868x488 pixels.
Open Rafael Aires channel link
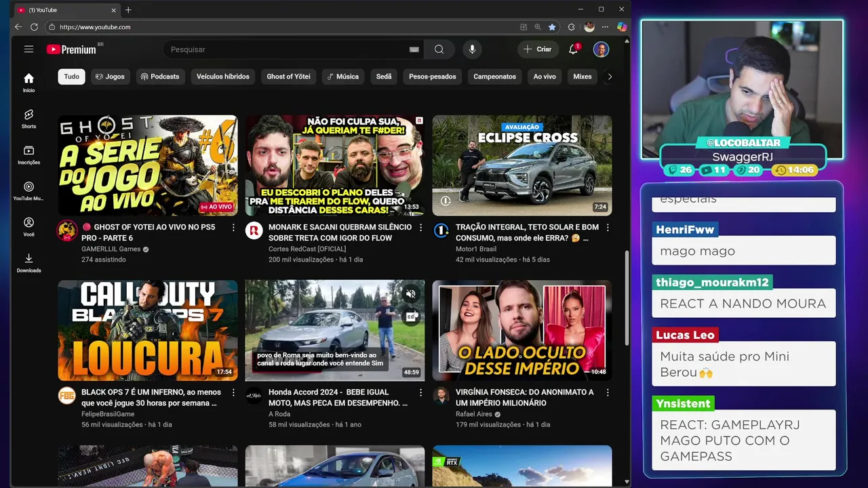tap(474, 414)
